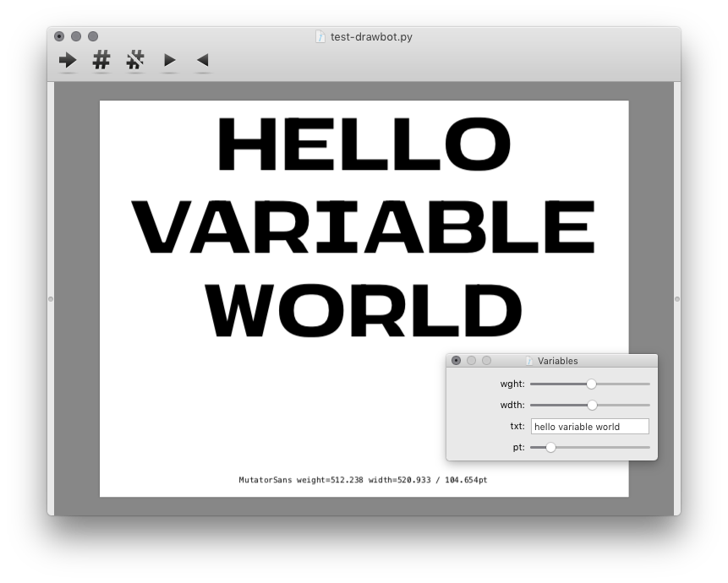Click the left split-pane divider handle

(x=51, y=298)
